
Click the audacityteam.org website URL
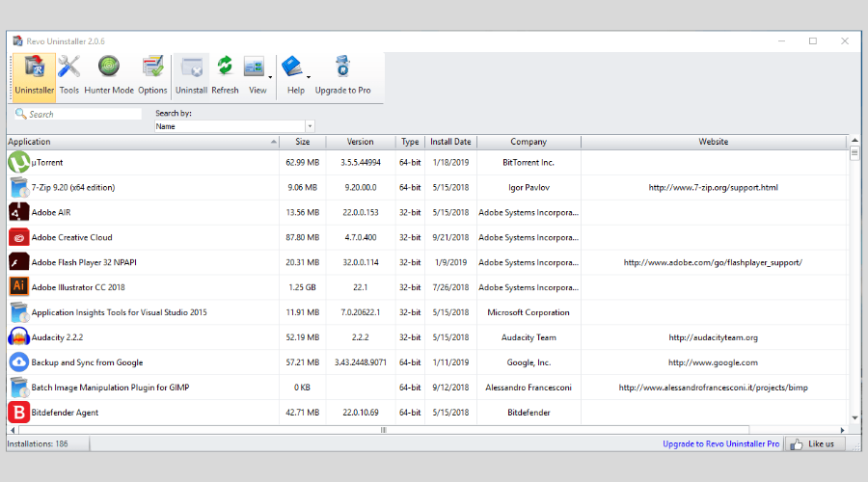713,337
